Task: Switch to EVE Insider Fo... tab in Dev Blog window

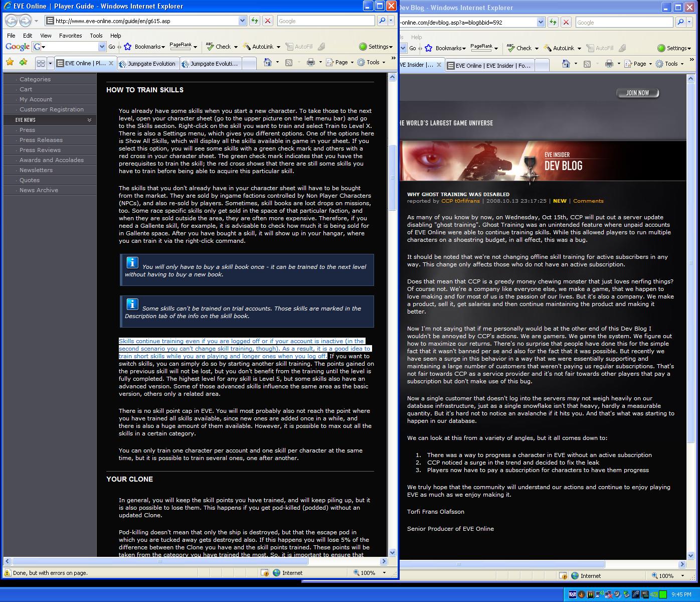Action: (489, 65)
